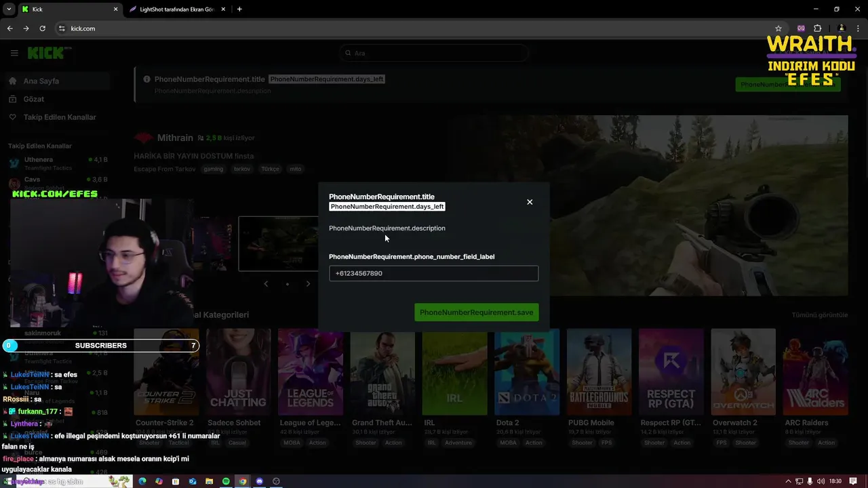This screenshot has height=488, width=868.
Task: Open Discord from taskbar
Action: point(259,481)
